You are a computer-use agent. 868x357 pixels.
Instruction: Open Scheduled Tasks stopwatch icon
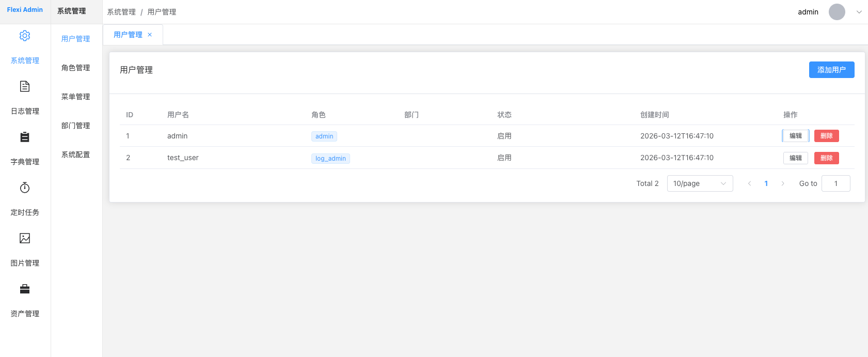pos(25,188)
